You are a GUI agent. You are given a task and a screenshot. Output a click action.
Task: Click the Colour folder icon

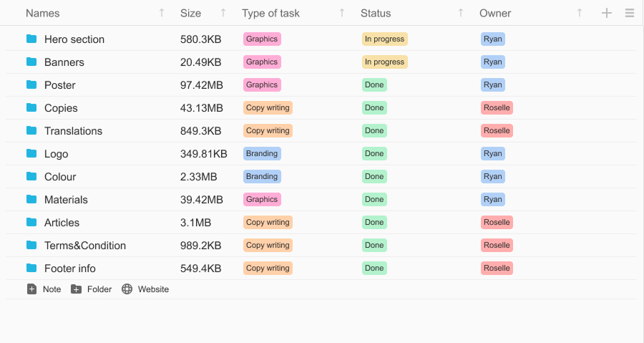point(31,177)
